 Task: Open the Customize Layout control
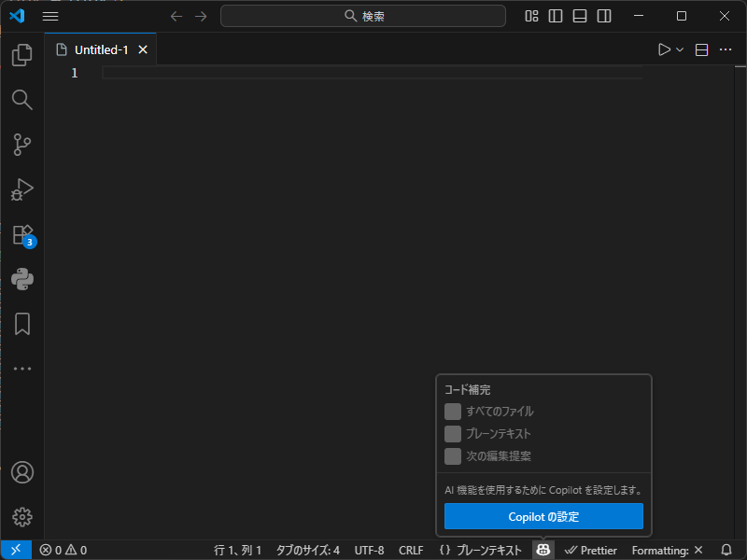(531, 16)
